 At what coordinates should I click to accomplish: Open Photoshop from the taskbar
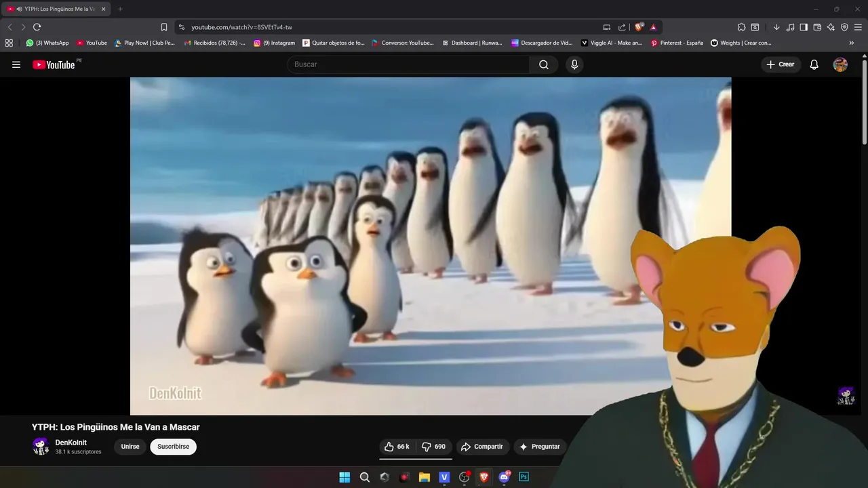524,477
